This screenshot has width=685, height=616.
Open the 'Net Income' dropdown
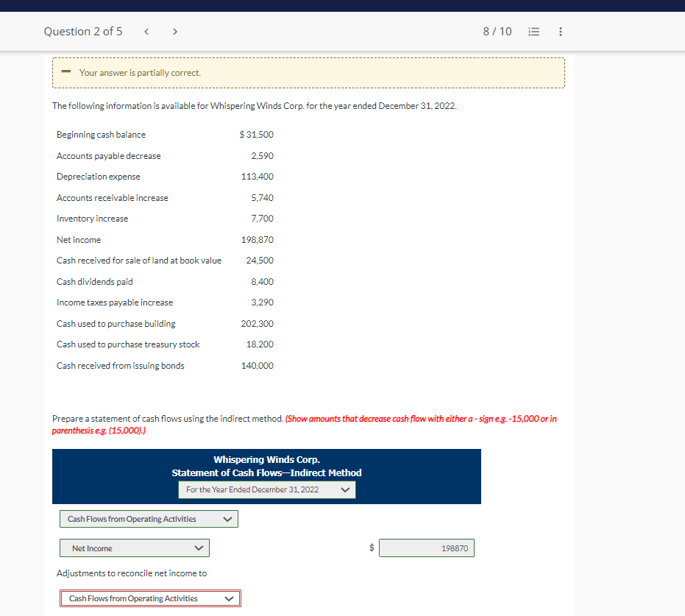pos(135,548)
